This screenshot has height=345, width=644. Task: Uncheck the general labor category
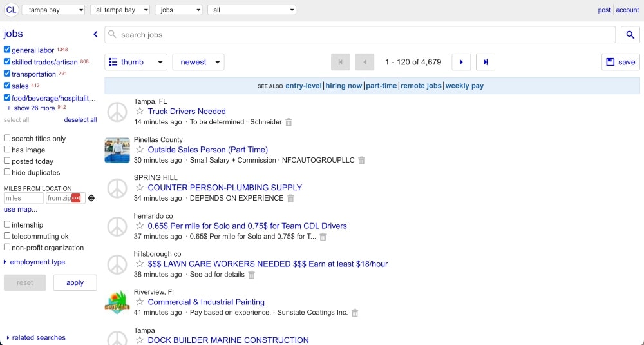[7, 50]
